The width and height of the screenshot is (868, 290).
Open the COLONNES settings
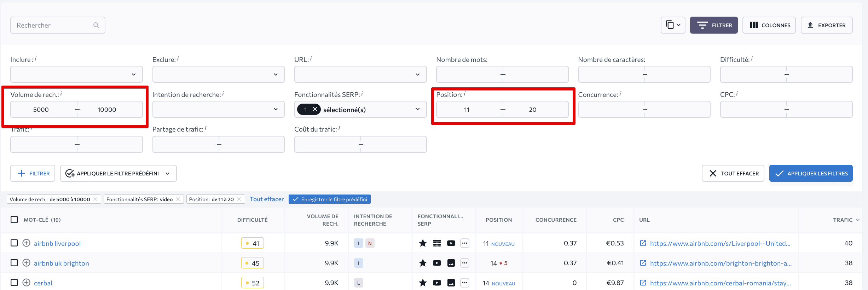pos(769,25)
